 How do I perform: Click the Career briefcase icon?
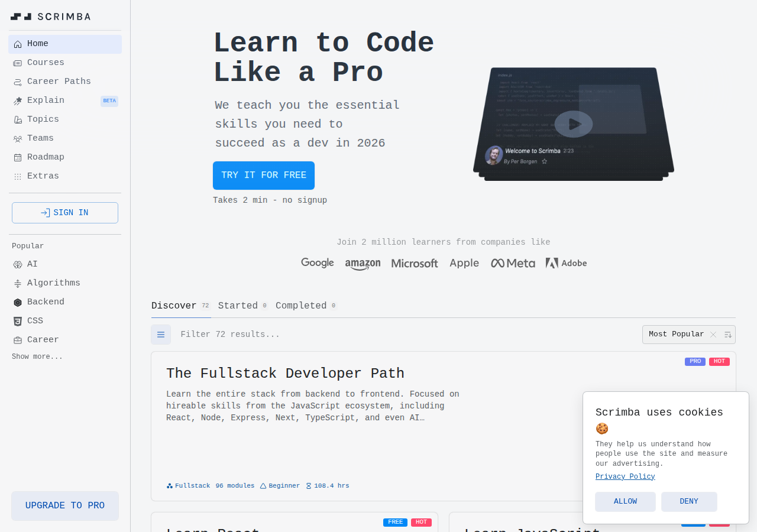click(18, 340)
